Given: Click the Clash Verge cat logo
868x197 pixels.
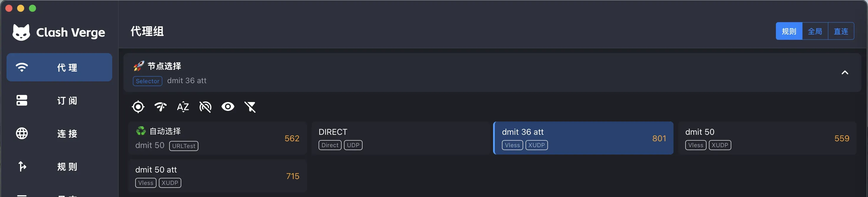Looking at the screenshot, I should tap(21, 32).
